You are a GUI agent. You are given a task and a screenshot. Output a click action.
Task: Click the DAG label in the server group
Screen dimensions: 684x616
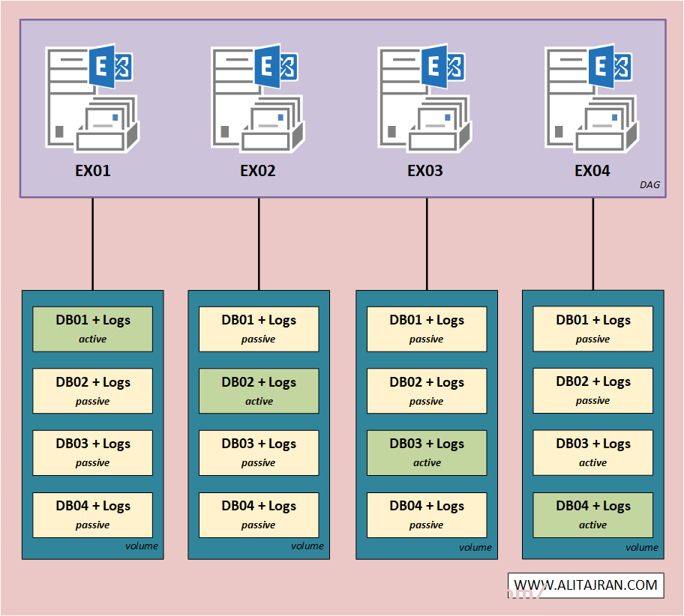point(649,185)
